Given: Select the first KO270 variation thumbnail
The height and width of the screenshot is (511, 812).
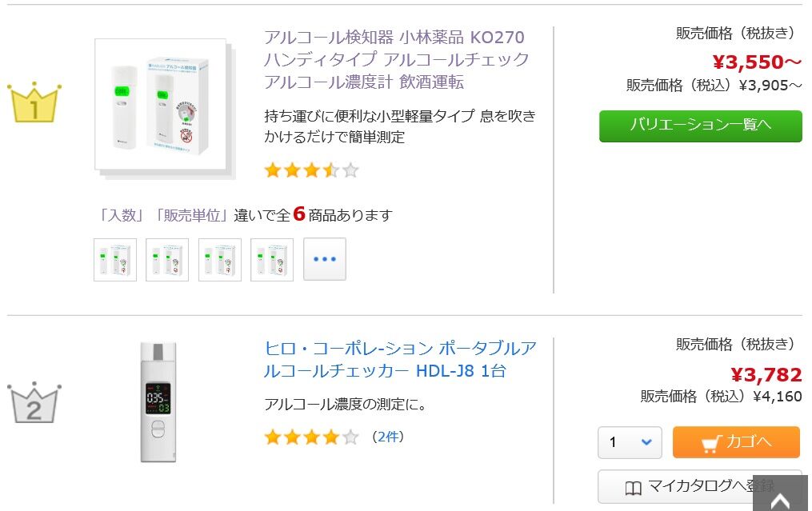Looking at the screenshot, I should (115, 259).
